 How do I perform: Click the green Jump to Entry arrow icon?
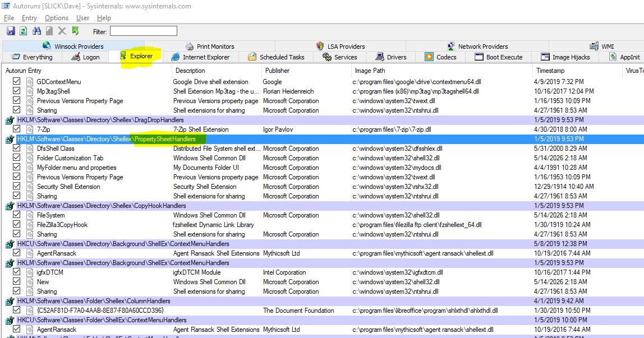(75, 31)
